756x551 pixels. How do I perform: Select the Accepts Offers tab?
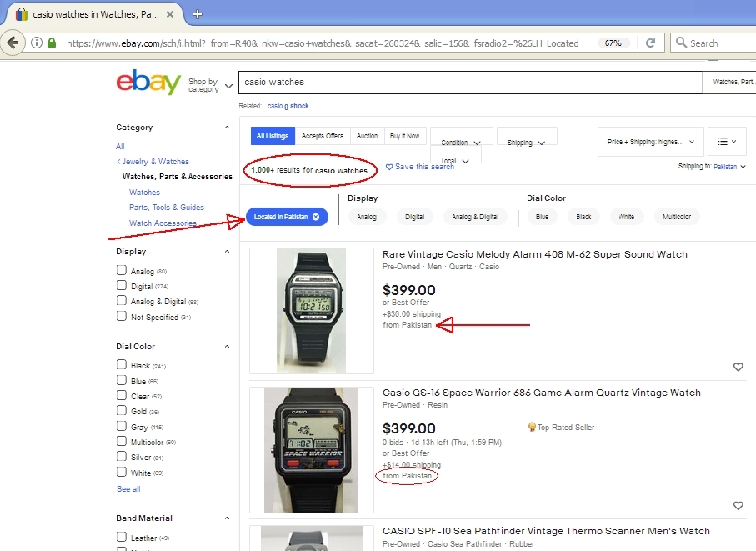[322, 136]
